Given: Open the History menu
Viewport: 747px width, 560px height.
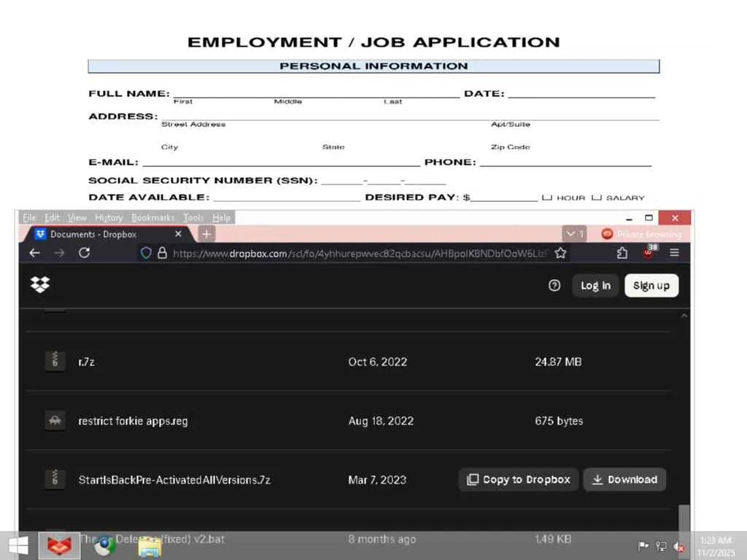Looking at the screenshot, I should (x=109, y=217).
